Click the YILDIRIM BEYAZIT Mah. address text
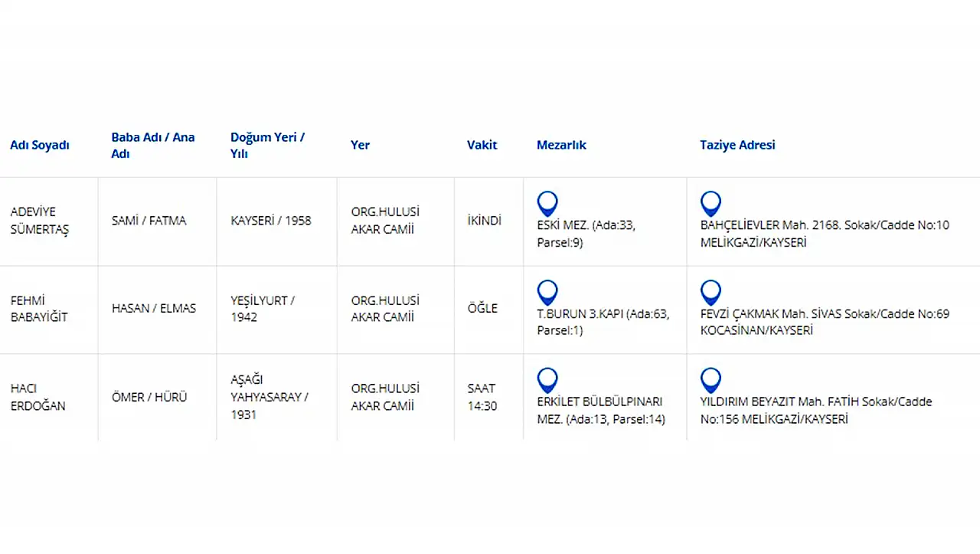This screenshot has width=980, height=554. tap(815, 410)
